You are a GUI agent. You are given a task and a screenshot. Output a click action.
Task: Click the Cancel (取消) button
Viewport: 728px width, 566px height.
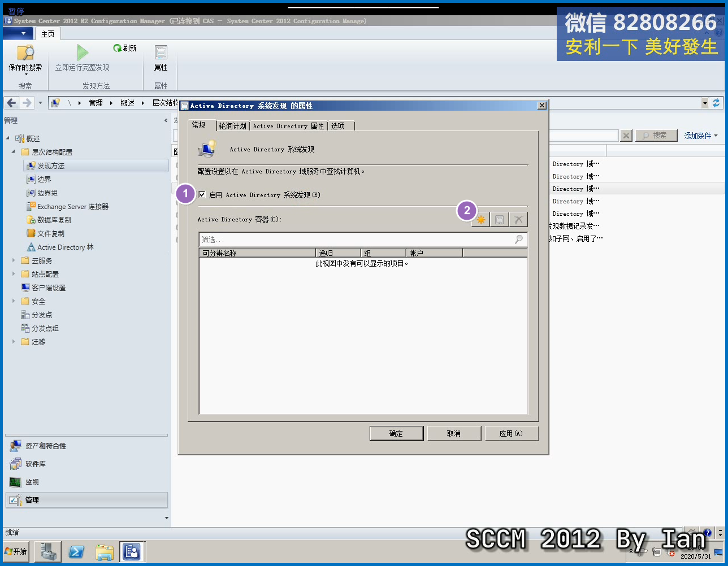click(x=454, y=433)
